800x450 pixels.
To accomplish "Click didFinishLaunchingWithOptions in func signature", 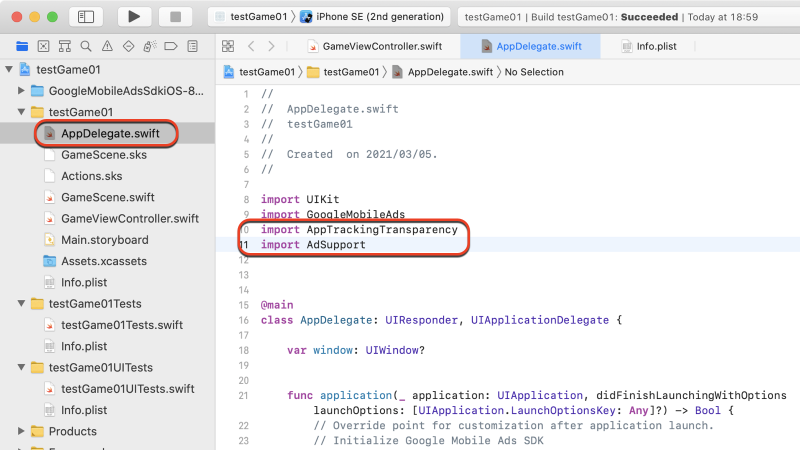I will [691, 395].
